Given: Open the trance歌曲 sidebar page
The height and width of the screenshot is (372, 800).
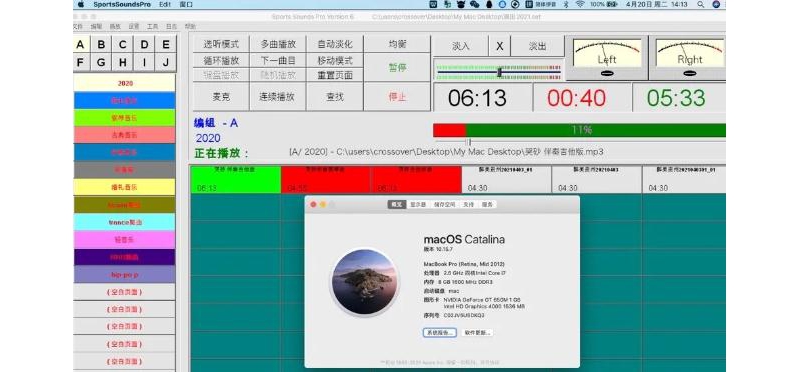Looking at the screenshot, I should (x=124, y=222).
